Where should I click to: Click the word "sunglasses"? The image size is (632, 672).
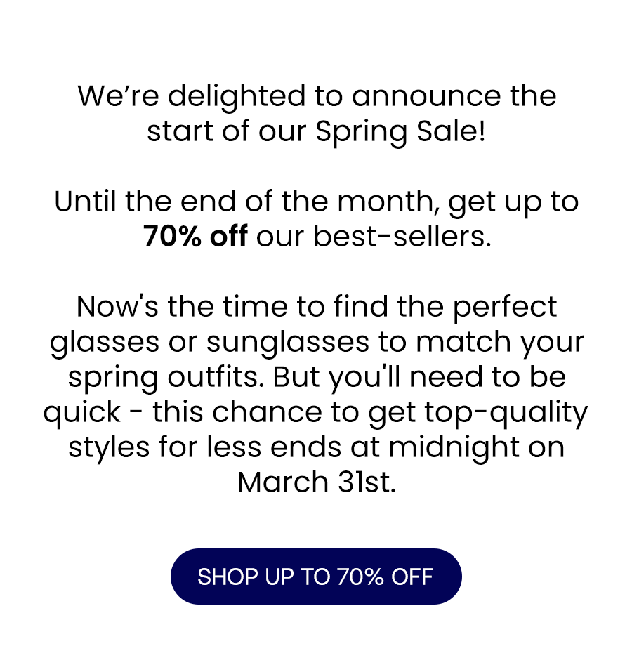point(287,343)
